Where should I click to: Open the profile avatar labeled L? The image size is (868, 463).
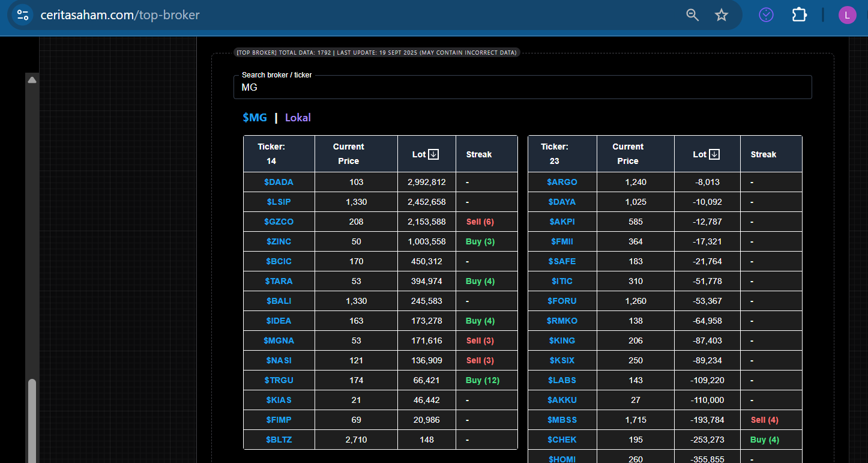[x=847, y=15]
